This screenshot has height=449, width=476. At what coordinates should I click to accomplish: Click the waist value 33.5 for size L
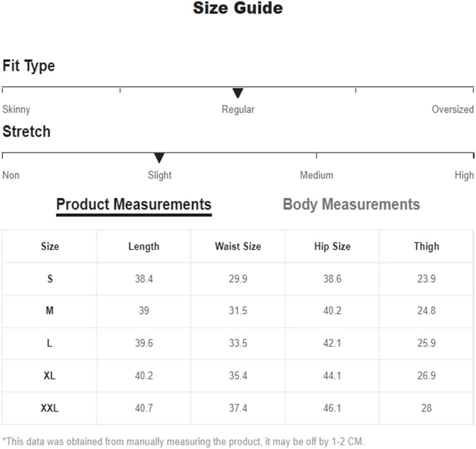click(238, 343)
